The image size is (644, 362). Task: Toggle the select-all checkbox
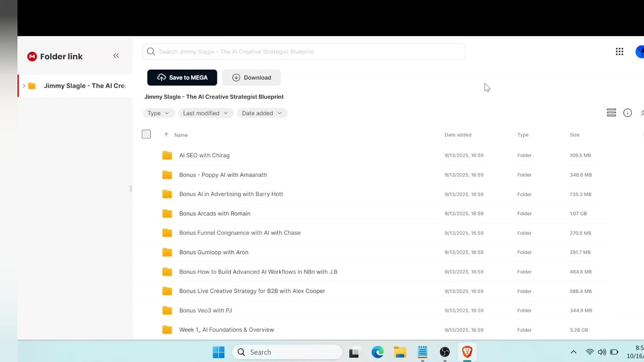click(146, 134)
